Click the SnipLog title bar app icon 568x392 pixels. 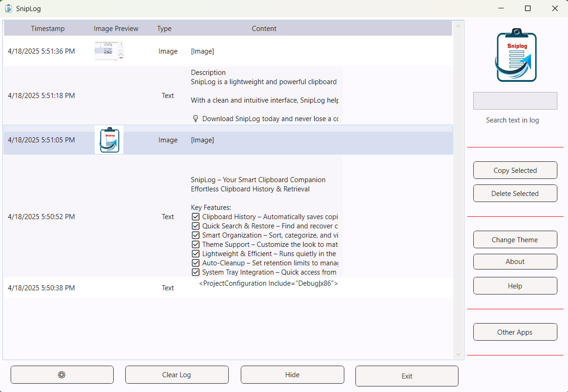[8, 8]
